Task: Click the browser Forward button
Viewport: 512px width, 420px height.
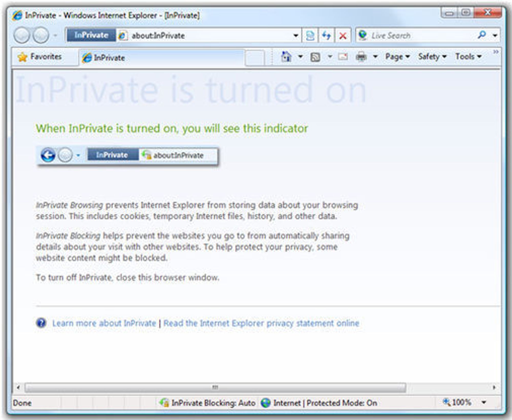Action: [40, 35]
